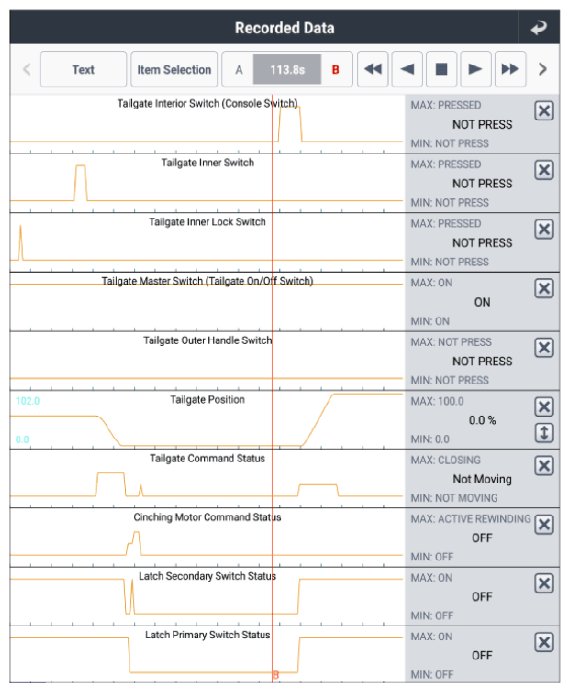This screenshot has width=570, height=692.
Task: Stop playback with square button
Action: (441, 69)
